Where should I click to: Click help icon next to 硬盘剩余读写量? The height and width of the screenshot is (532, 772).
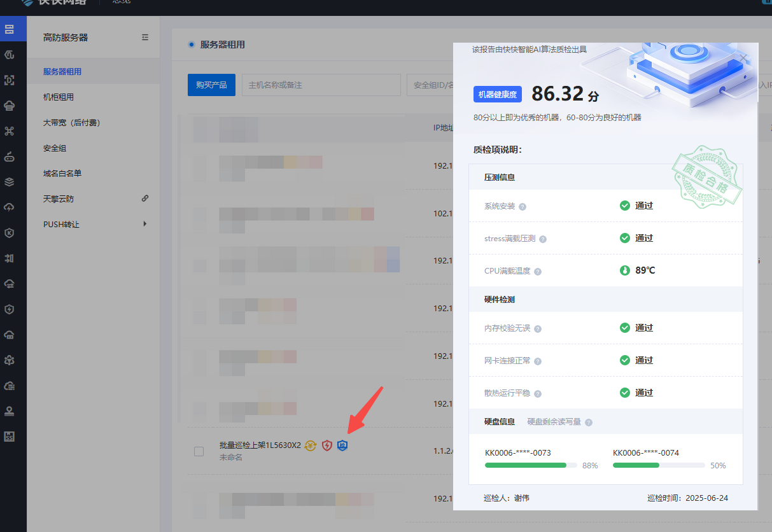point(589,423)
